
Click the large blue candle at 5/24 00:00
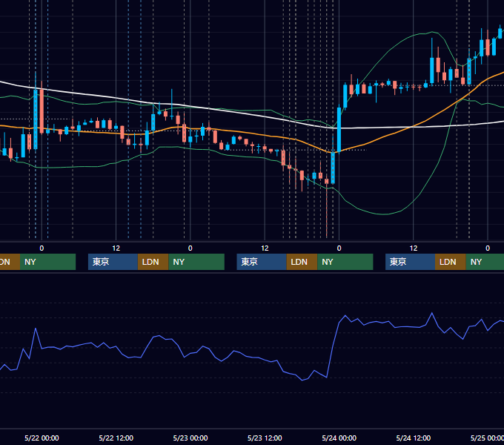[x=339, y=130]
